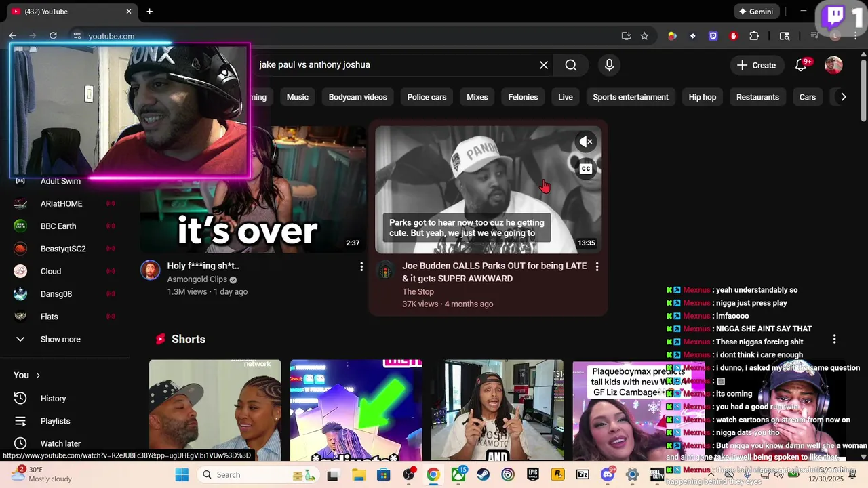Open the Asmongold Clips channel name
The height and width of the screenshot is (488, 868).
pyautogui.click(x=197, y=279)
